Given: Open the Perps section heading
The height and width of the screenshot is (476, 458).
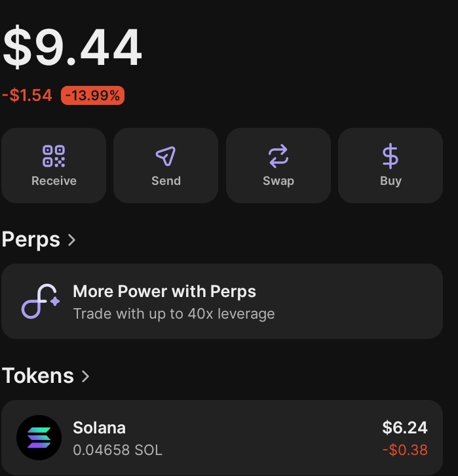Looking at the screenshot, I should (31, 240).
